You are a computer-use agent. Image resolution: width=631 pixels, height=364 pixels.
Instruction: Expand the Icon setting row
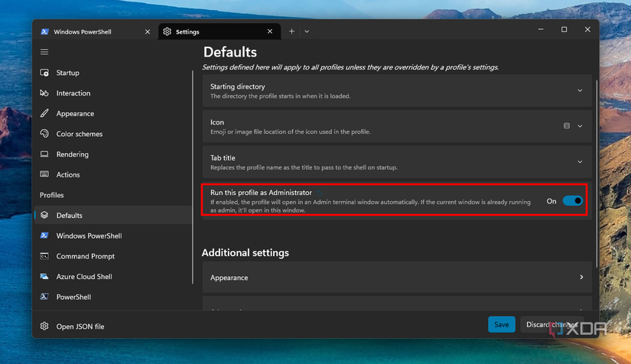(x=580, y=126)
